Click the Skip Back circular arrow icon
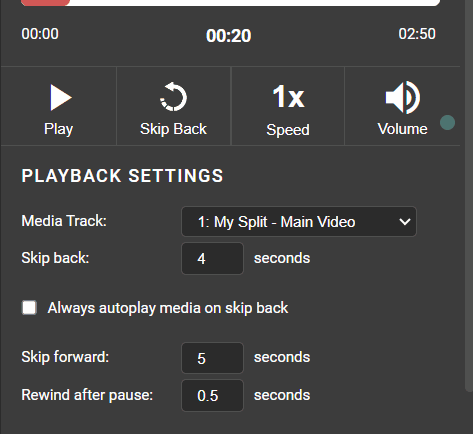The image size is (473, 434). tap(173, 97)
